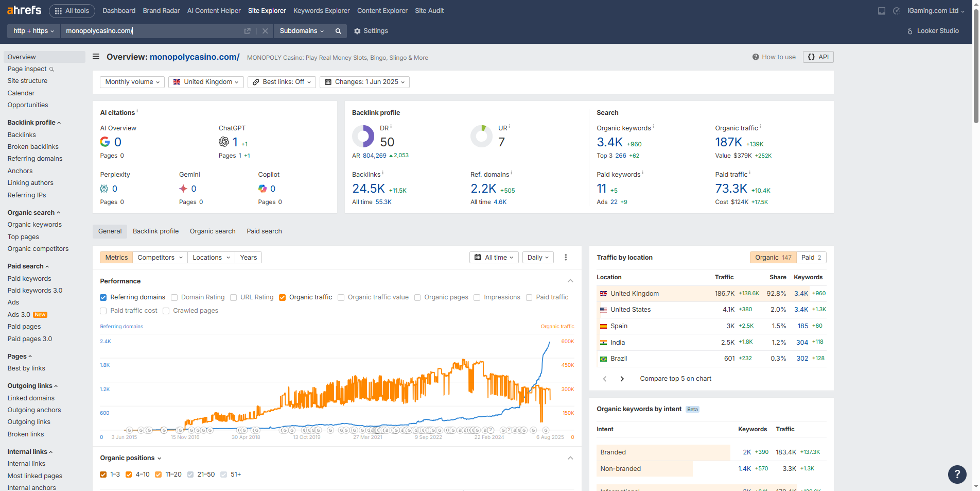The height and width of the screenshot is (491, 980).
Task: Enable the Domain Rating checkbox
Action: [x=174, y=297]
